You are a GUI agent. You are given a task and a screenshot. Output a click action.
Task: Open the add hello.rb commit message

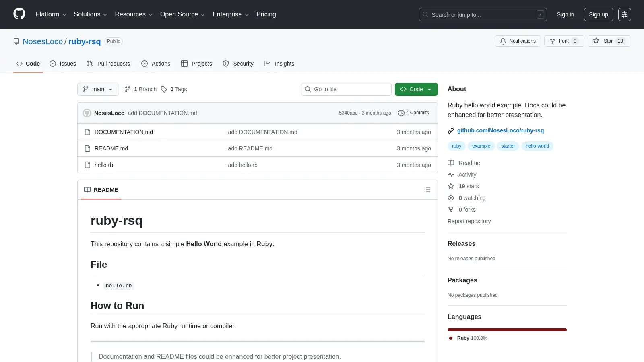pos(243,165)
